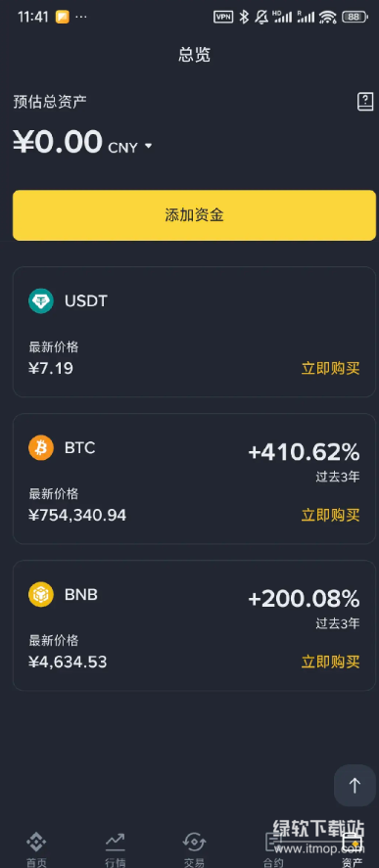This screenshot has width=379, height=868.
Task: Open the 交易 trade icon
Action: (x=195, y=843)
